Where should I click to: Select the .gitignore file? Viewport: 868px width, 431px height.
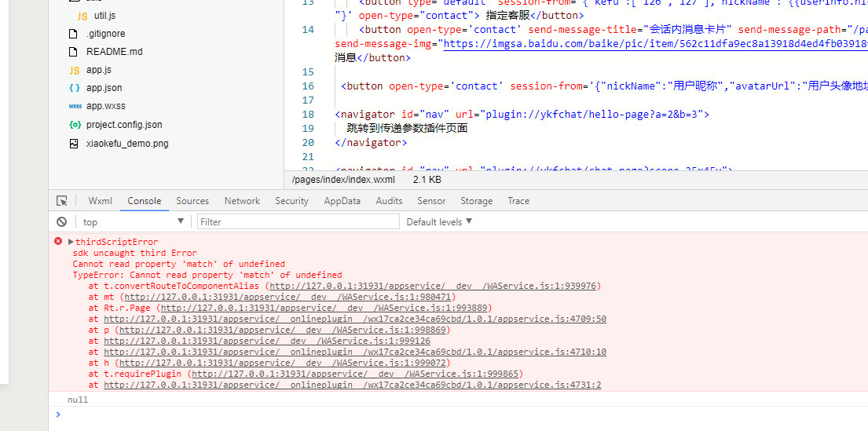pyautogui.click(x=106, y=34)
